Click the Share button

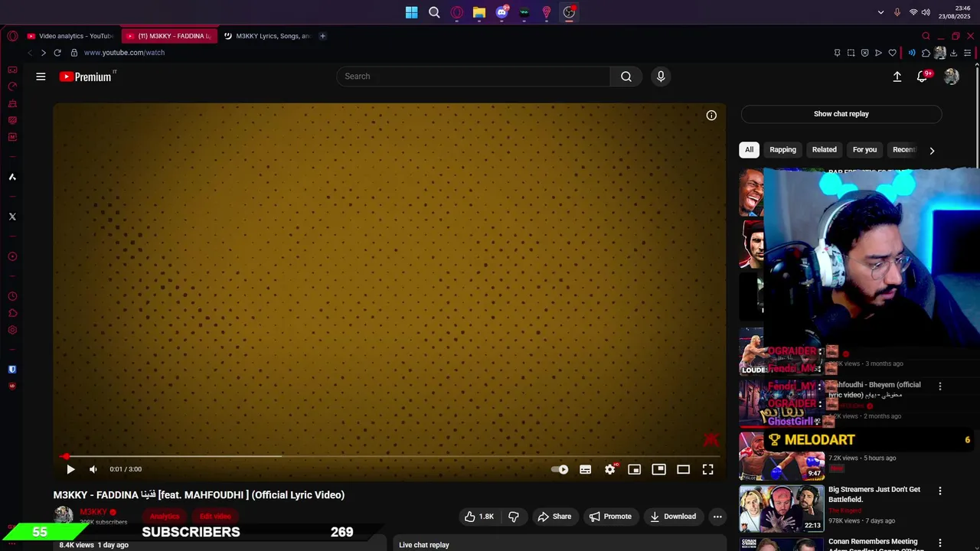pos(554,517)
